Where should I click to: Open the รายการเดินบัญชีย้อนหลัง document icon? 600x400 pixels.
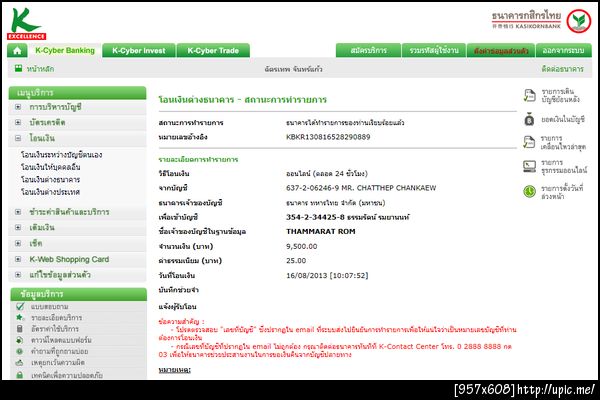click(529, 96)
